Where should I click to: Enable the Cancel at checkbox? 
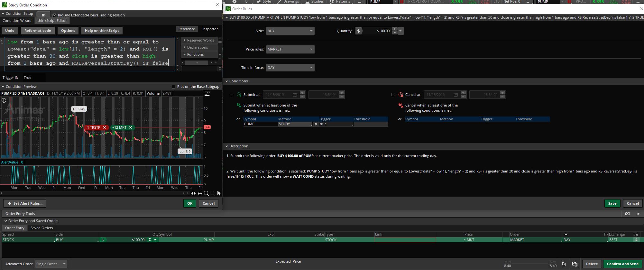click(x=393, y=95)
